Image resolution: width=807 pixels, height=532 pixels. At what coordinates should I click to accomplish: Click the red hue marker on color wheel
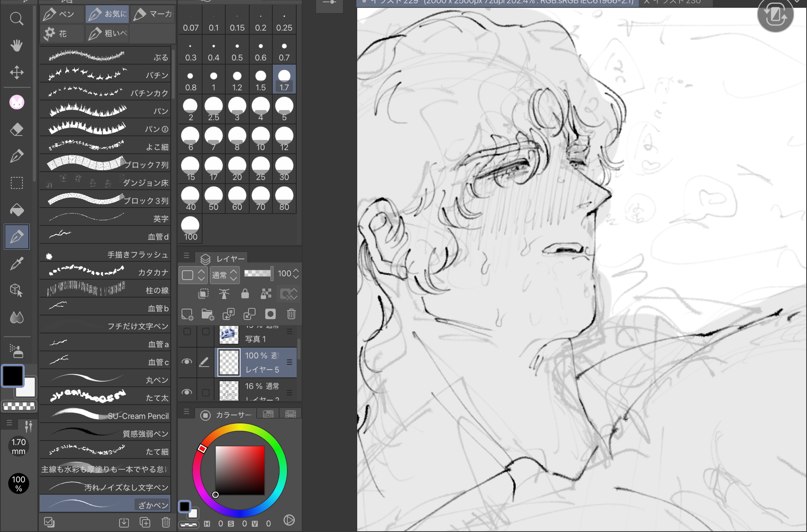(202, 449)
